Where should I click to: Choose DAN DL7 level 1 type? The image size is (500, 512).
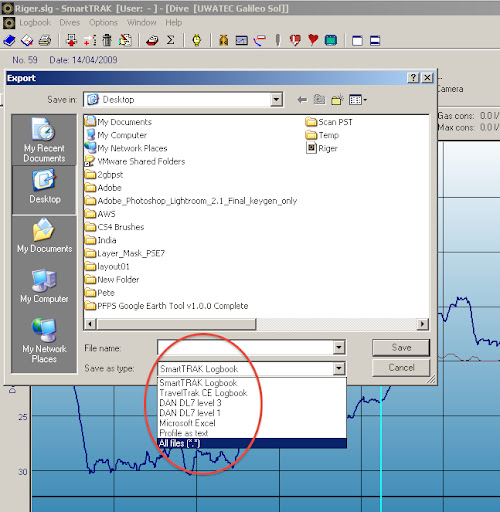252,413
